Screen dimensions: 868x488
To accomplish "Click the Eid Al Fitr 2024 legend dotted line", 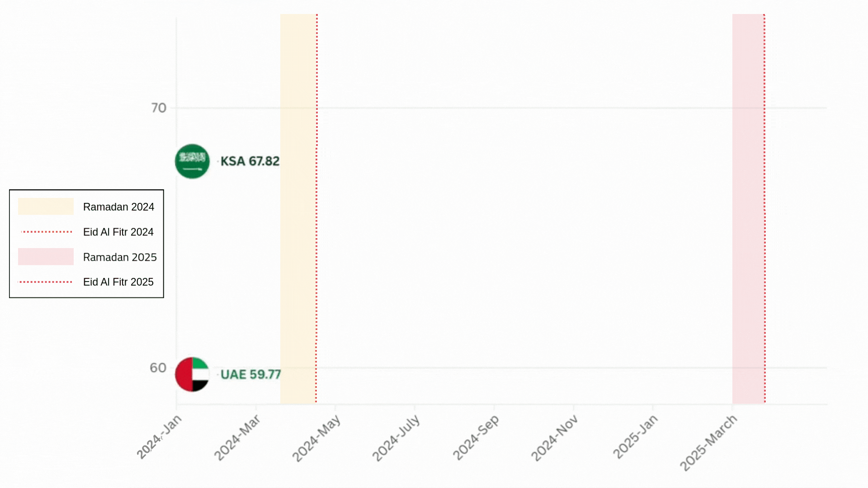I will [47, 232].
